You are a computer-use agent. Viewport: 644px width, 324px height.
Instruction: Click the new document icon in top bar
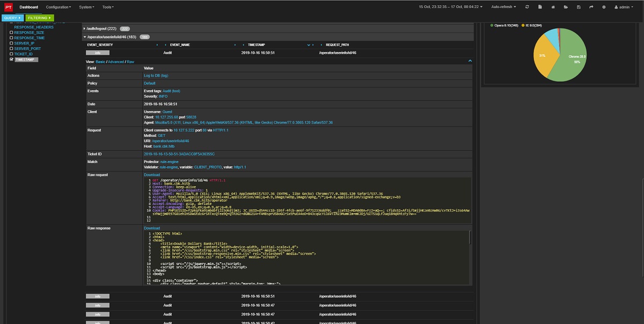[x=539, y=7]
